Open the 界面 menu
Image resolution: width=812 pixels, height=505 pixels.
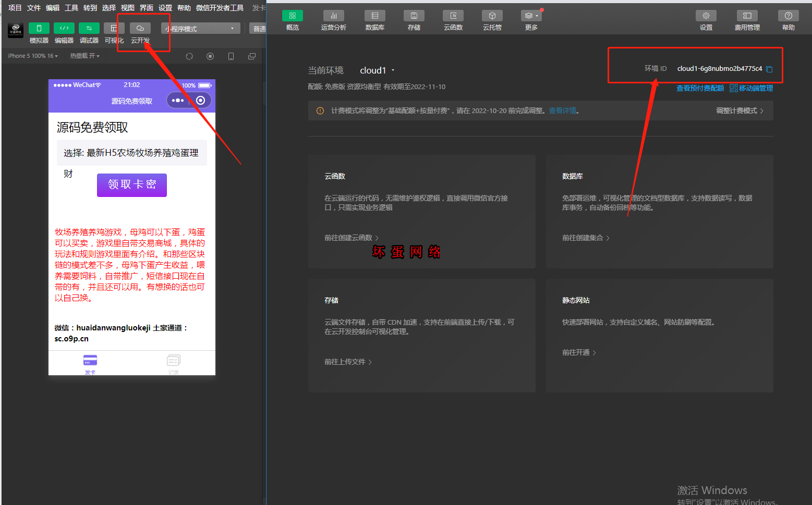[x=147, y=8]
